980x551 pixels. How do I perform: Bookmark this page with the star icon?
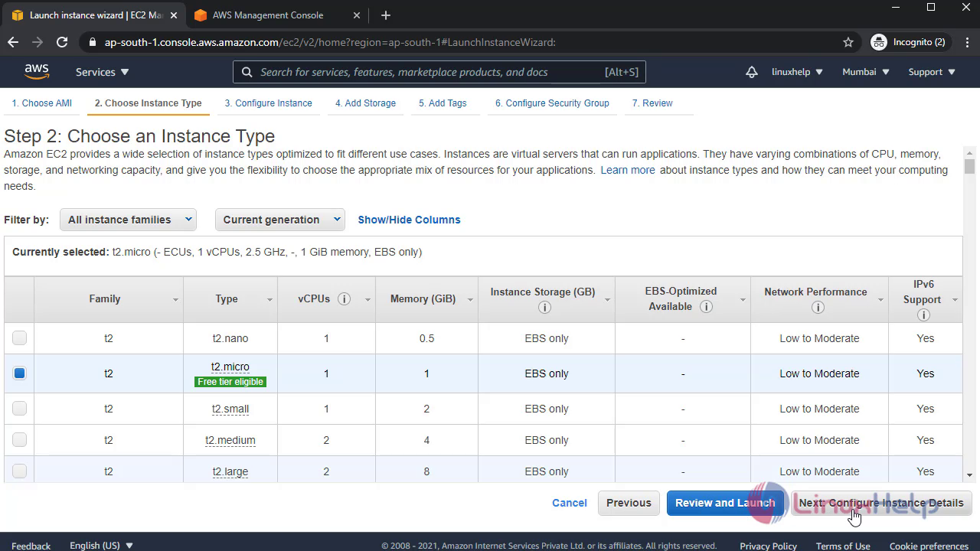848,42
